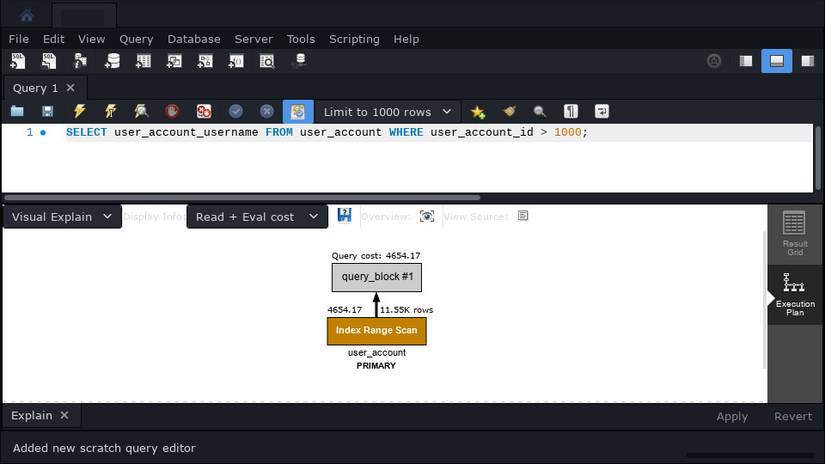
Task: Open Workbench preferences gear icon
Action: (x=714, y=61)
